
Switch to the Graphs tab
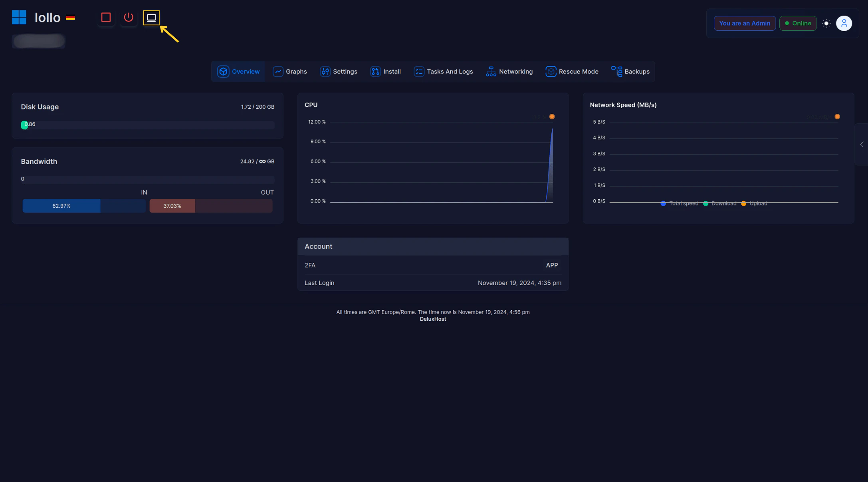[x=290, y=71]
